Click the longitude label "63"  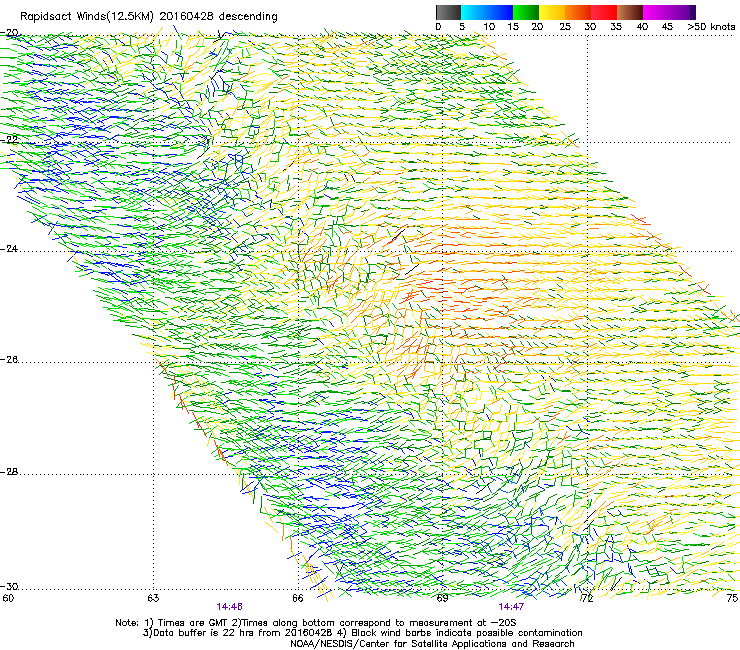click(153, 598)
